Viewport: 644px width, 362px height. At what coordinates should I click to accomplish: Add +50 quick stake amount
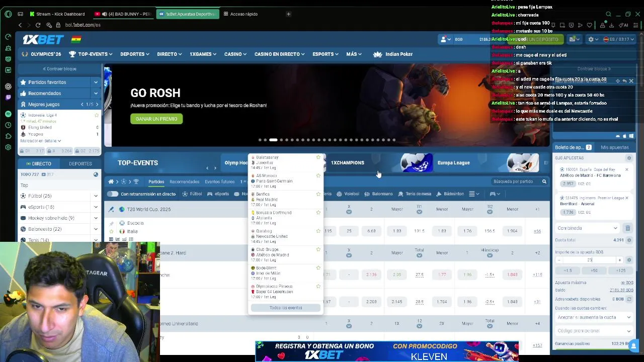(x=594, y=270)
